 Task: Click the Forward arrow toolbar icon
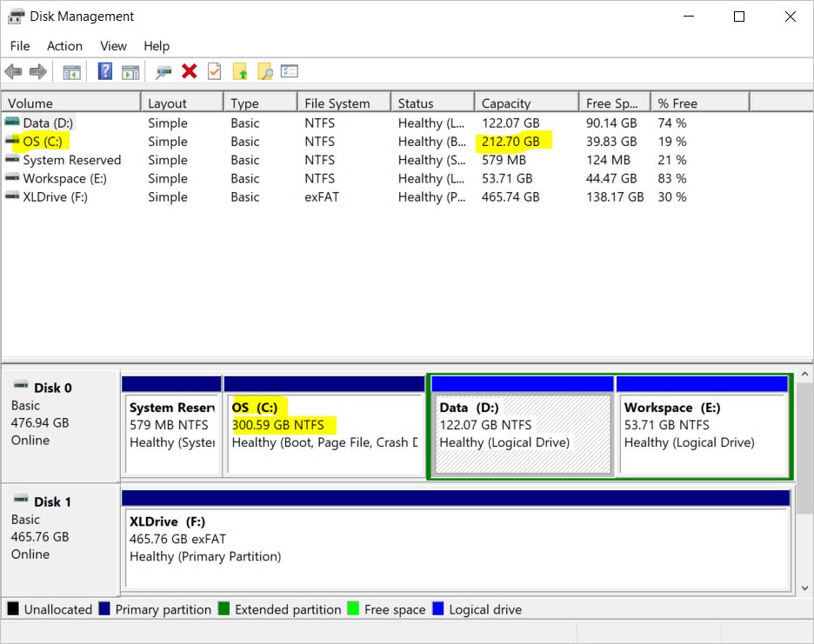coord(38,71)
